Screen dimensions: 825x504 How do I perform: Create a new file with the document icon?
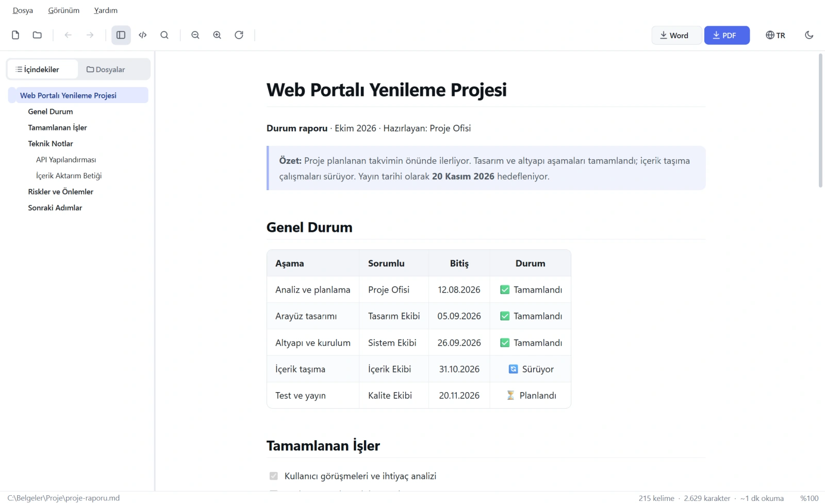coord(15,35)
